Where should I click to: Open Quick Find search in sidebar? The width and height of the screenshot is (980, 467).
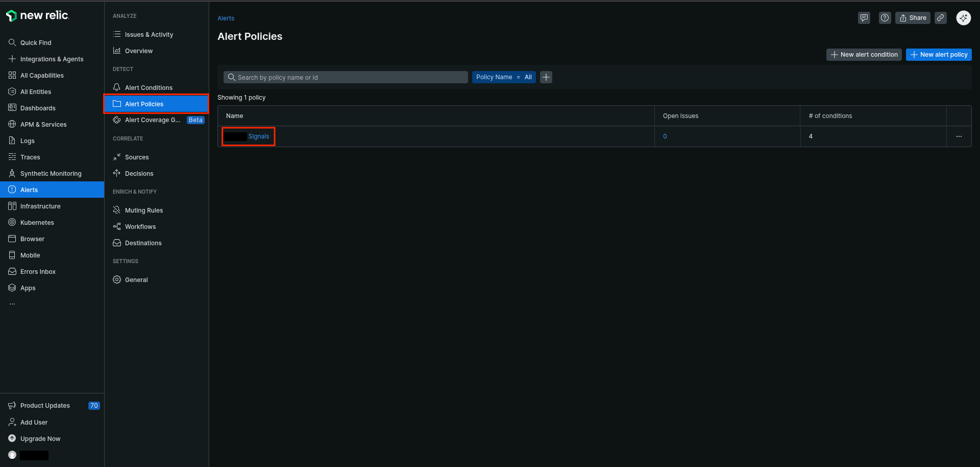[x=36, y=43]
